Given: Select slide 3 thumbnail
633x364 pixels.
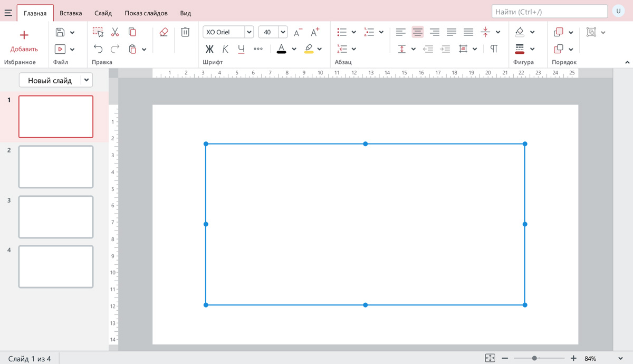Looking at the screenshot, I should coord(56,217).
